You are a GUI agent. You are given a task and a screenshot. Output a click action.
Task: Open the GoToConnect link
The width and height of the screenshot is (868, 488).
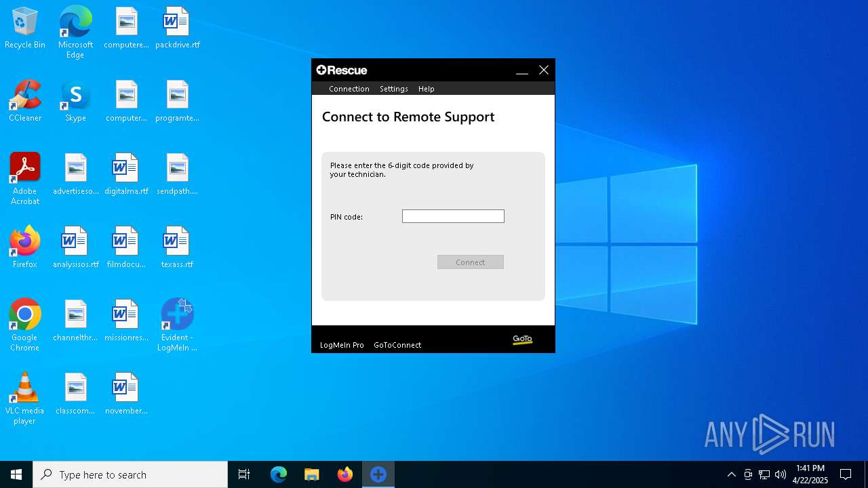pos(397,345)
